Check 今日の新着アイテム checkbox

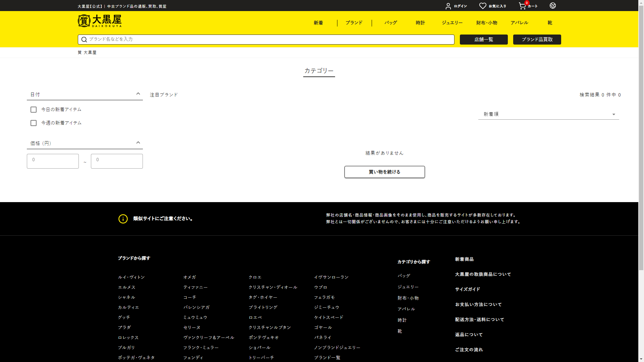[x=34, y=110]
